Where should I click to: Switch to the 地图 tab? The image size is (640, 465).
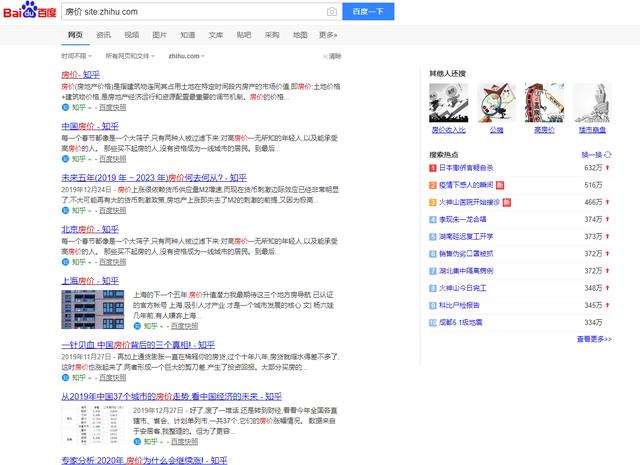click(x=300, y=35)
